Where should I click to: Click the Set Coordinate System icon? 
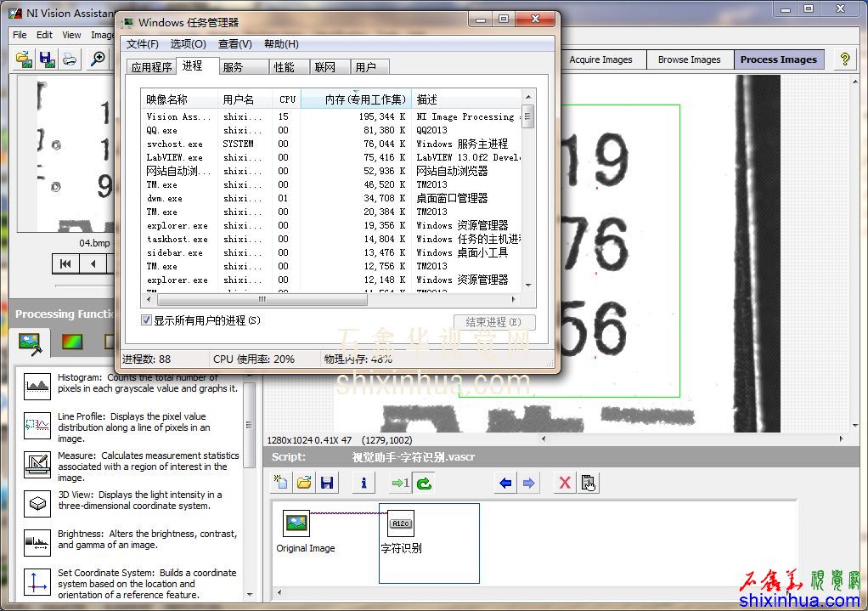tap(37, 582)
